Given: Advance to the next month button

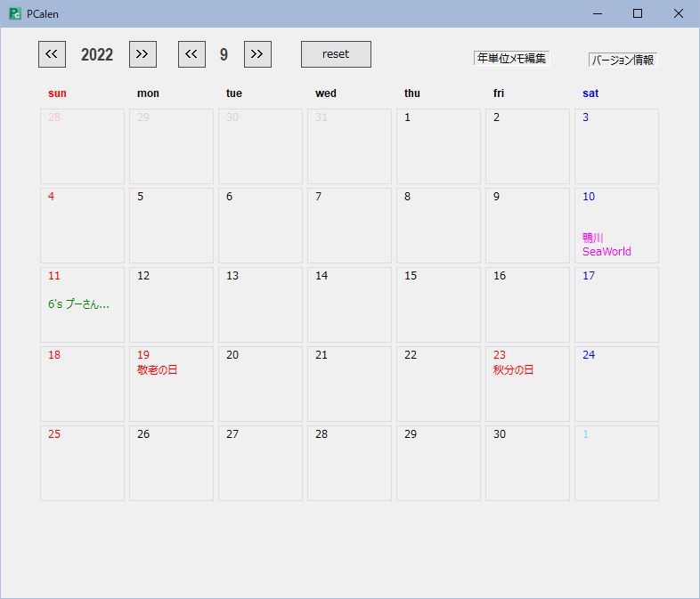Looking at the screenshot, I should 257,54.
